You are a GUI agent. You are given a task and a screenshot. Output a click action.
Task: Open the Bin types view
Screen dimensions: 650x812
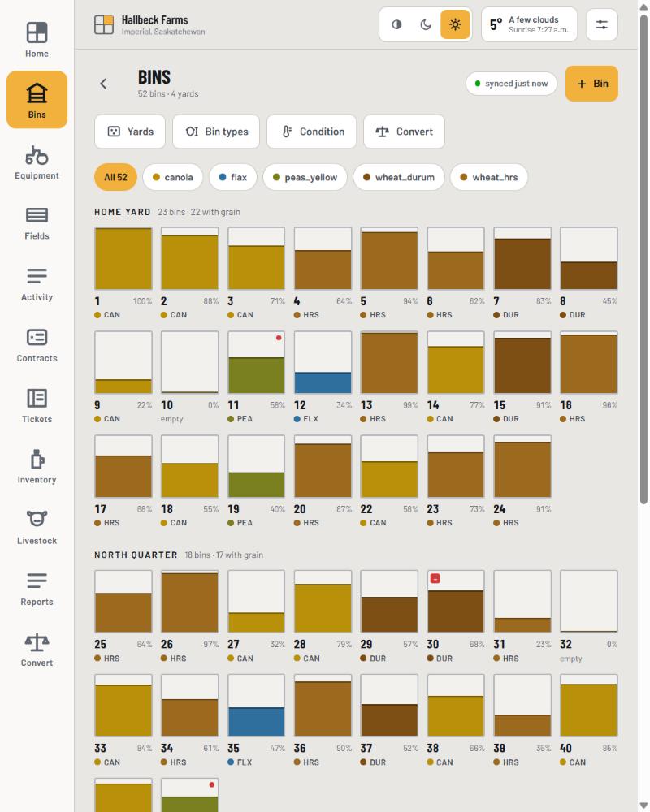(x=216, y=132)
